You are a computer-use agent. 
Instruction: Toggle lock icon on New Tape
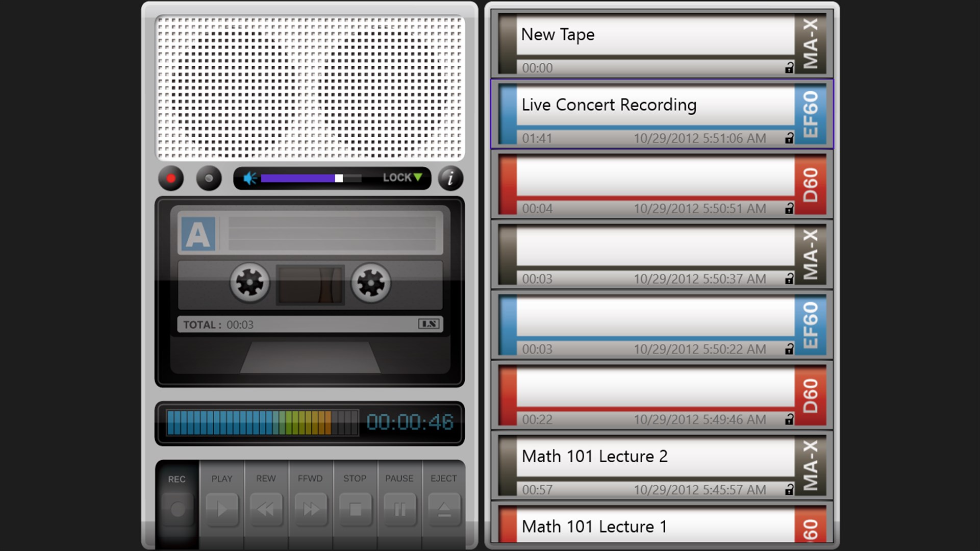(x=789, y=67)
